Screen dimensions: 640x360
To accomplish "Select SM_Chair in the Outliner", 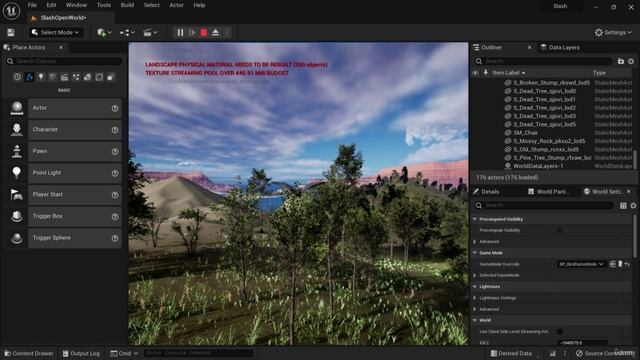I will click(x=525, y=133).
